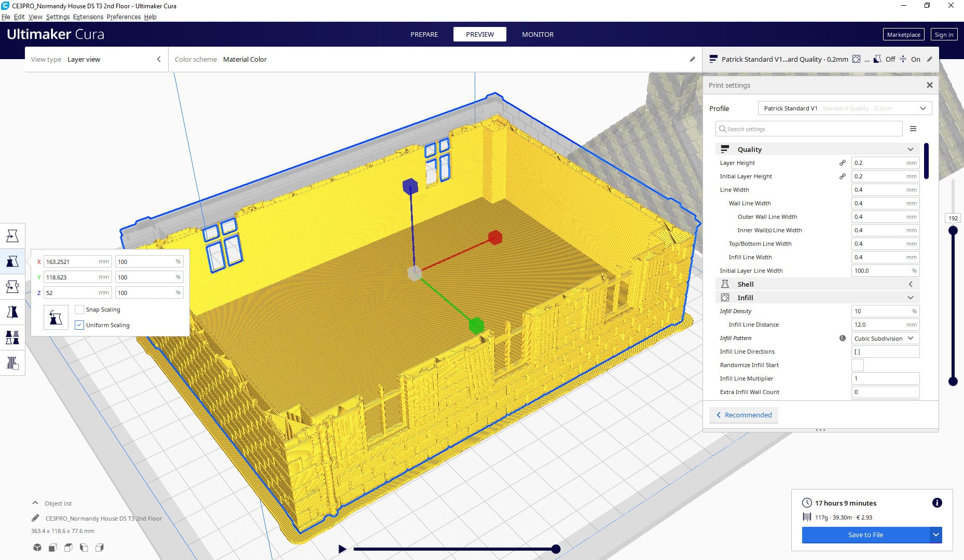Click the layer slider upper handle
Screen dimensions: 964x560
[953, 230]
